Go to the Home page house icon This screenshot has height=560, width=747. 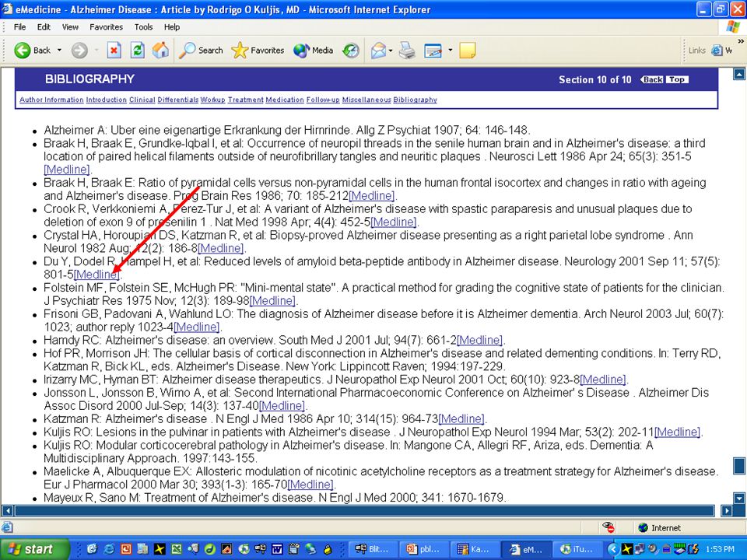click(160, 50)
